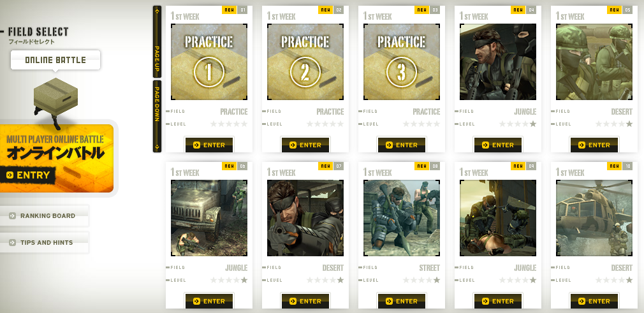Click Enter under card 07 Desert
The width and height of the screenshot is (644, 313).
click(x=305, y=301)
